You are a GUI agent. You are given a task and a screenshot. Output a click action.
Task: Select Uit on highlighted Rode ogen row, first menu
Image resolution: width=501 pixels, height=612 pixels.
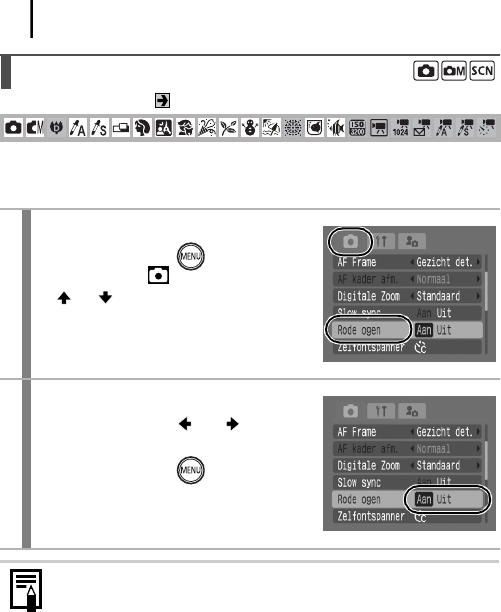(x=444, y=330)
